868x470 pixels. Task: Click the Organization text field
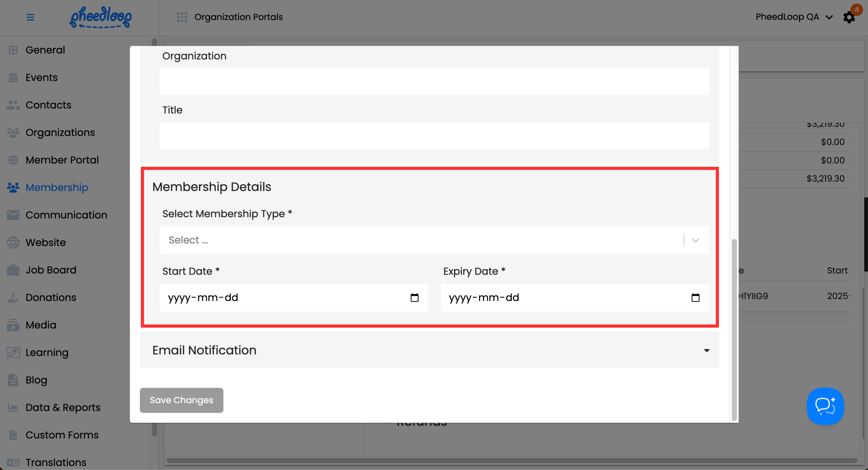coord(434,82)
